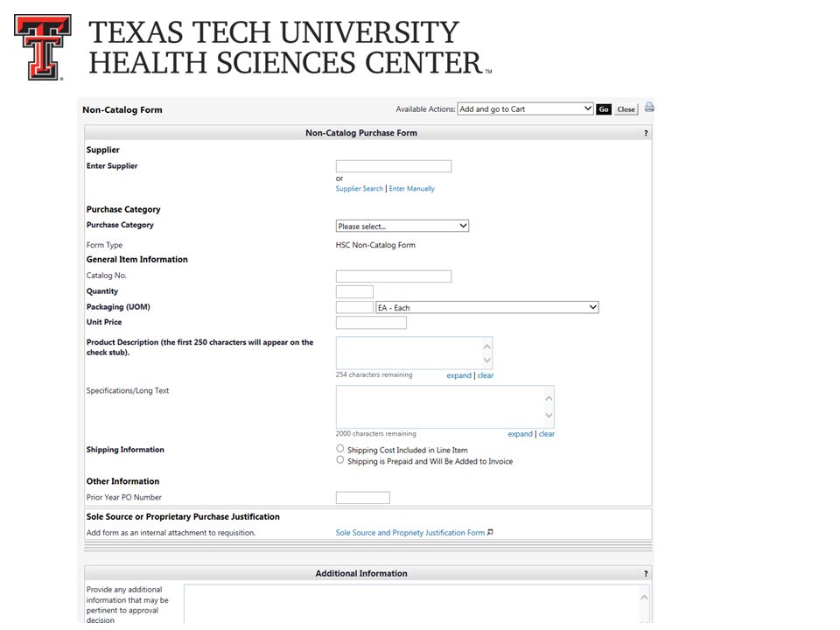
Task: Clear the Specifications/Long Text box
Action: (x=546, y=434)
